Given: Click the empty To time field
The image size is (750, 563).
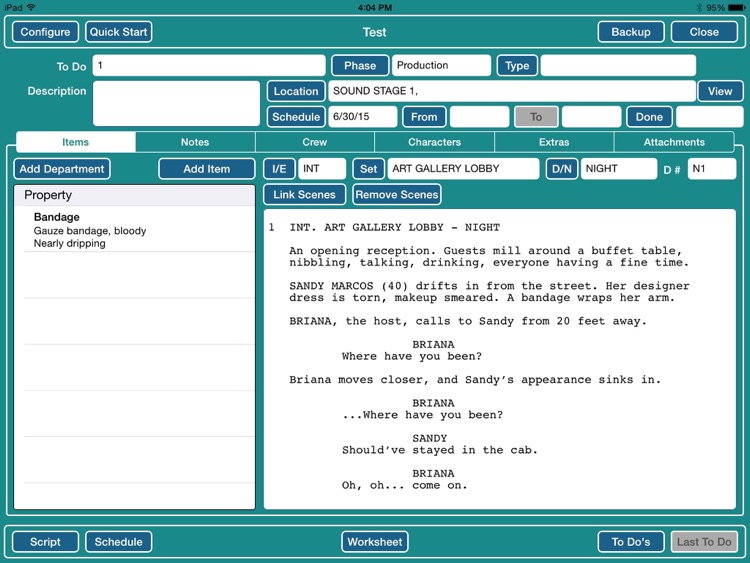Looking at the screenshot, I should pyautogui.click(x=591, y=117).
